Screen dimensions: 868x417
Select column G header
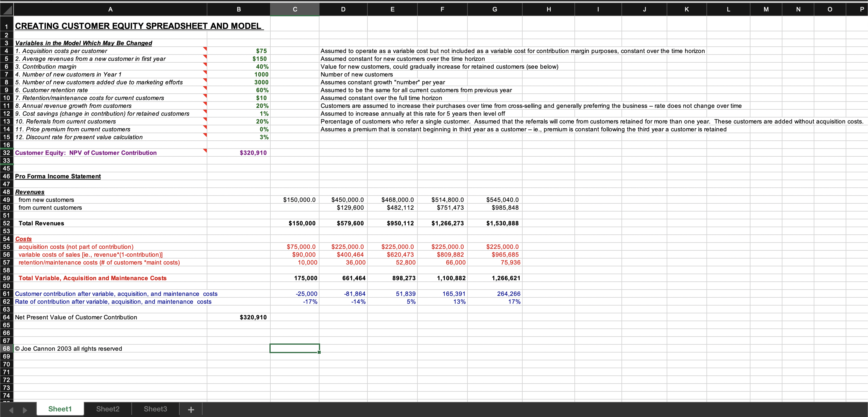coord(494,9)
